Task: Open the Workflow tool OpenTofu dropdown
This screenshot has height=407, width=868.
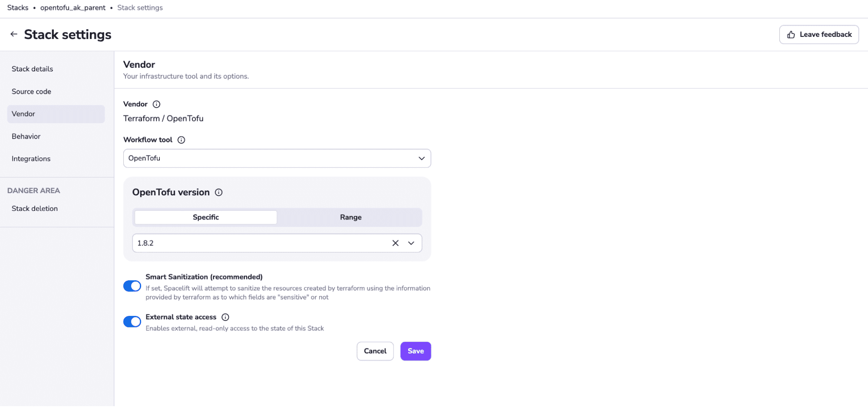Action: [277, 158]
